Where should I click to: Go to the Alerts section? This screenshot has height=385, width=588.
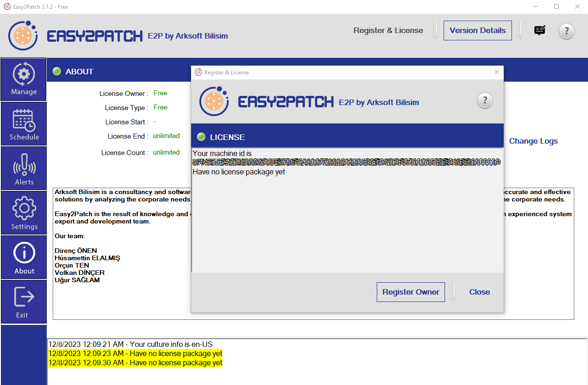(x=24, y=168)
